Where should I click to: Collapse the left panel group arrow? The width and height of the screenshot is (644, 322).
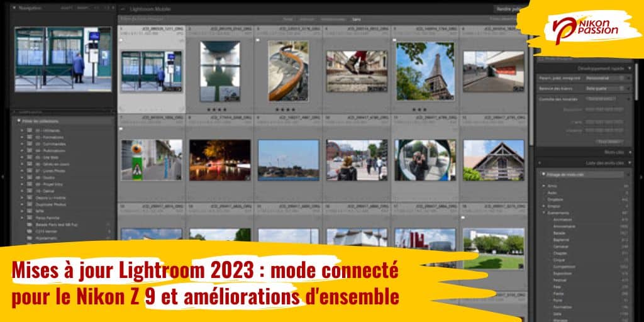click(x=3, y=177)
